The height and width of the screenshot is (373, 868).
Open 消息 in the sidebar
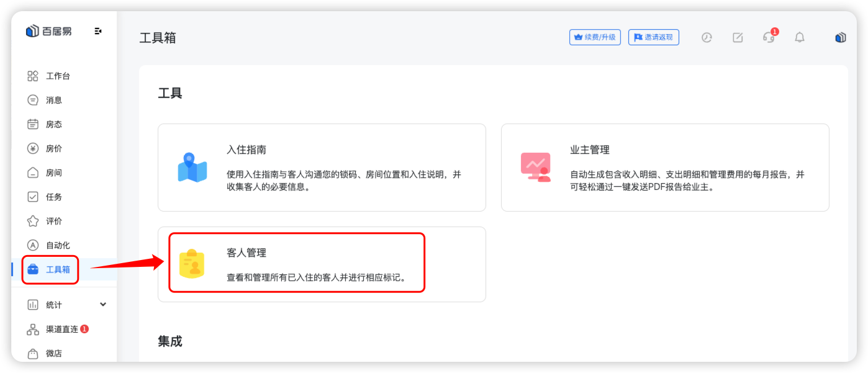[53, 100]
